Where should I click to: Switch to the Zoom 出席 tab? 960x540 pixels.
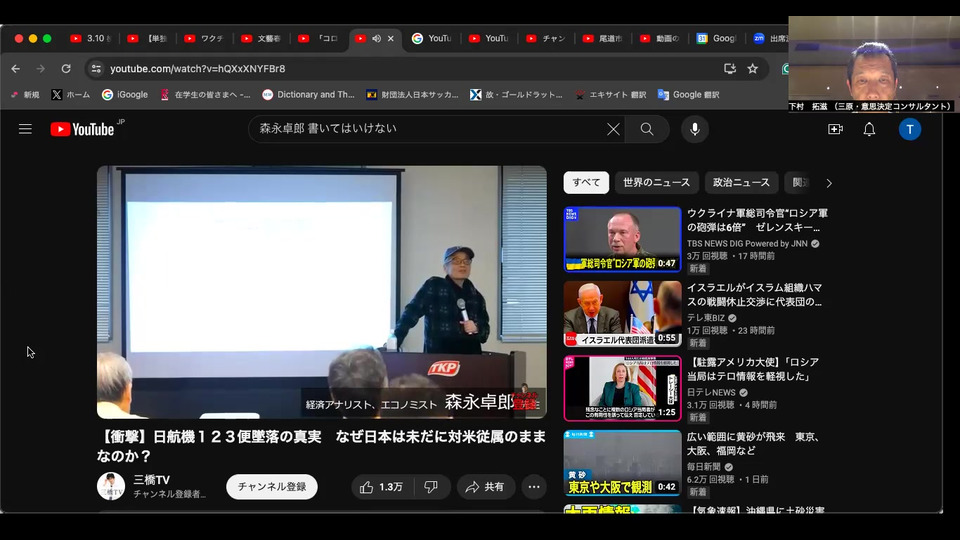click(x=769, y=39)
